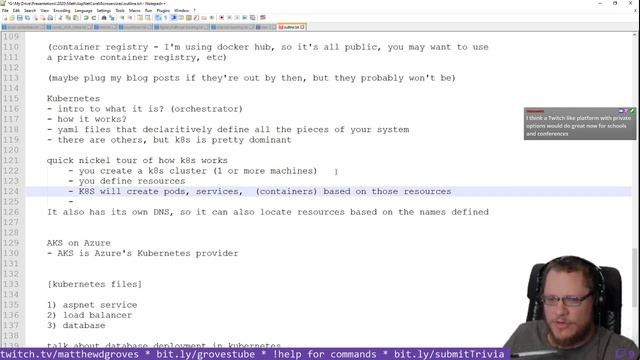Click the Open file toolbar icon
This screenshot has width=640, height=360.
(x=12, y=18)
